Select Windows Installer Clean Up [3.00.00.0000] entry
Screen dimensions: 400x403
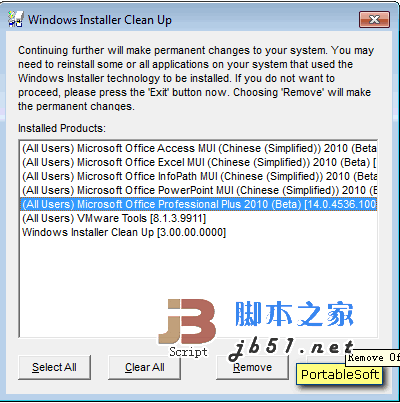pyautogui.click(x=199, y=232)
